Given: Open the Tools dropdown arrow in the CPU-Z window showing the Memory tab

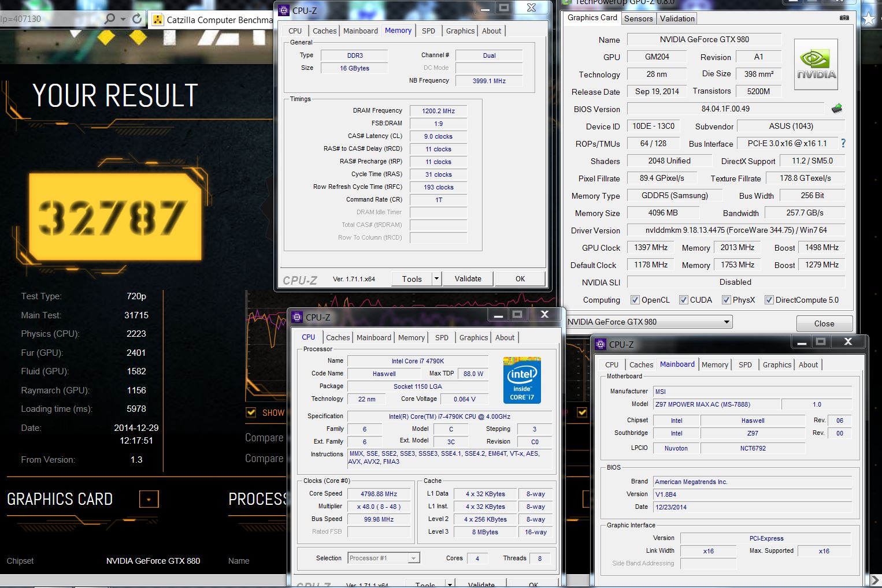Looking at the screenshot, I should 437,278.
